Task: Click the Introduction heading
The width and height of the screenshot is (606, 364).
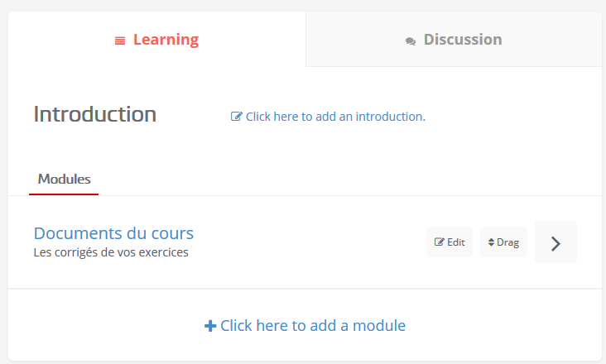Action: point(95,114)
